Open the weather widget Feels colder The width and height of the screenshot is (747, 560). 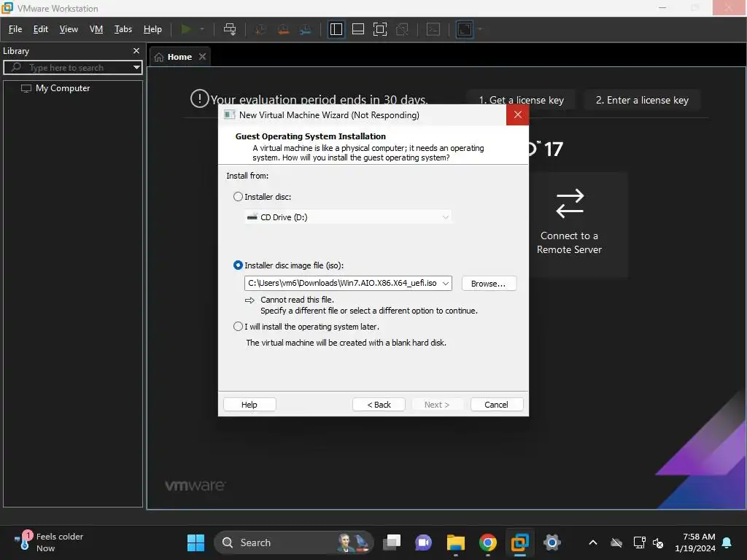(x=50, y=542)
